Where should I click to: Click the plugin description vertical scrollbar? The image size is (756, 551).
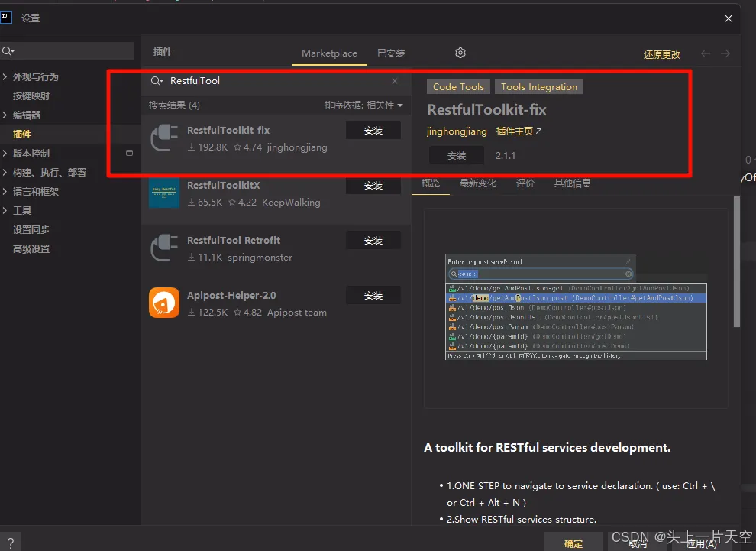(x=737, y=261)
